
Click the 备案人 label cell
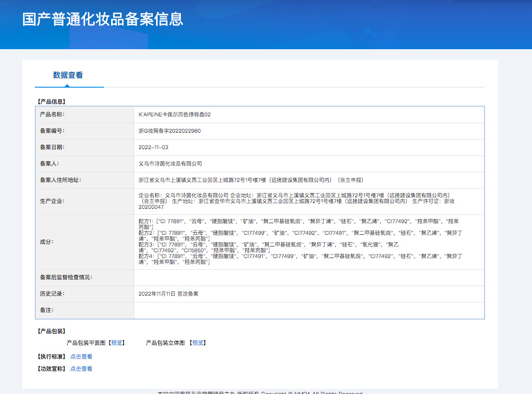[x=85, y=163]
